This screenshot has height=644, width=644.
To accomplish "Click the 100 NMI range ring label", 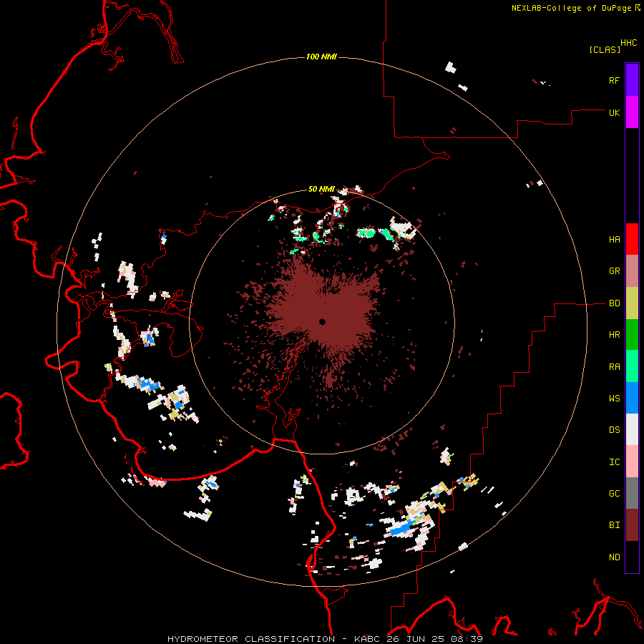I will click(x=321, y=57).
